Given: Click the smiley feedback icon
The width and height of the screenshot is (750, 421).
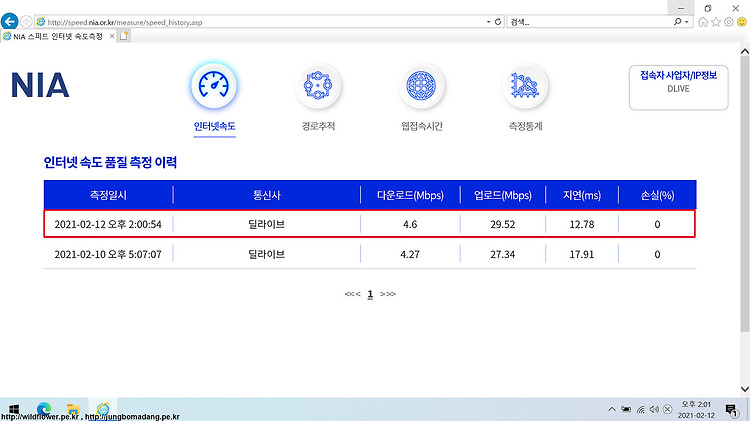Looking at the screenshot, I should click(x=742, y=22).
